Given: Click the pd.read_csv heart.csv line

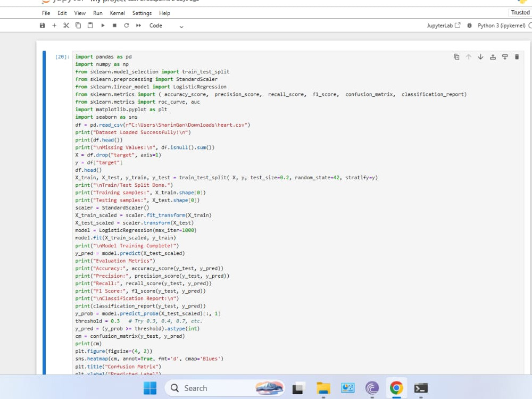Looking at the screenshot, I should click(x=162, y=125).
